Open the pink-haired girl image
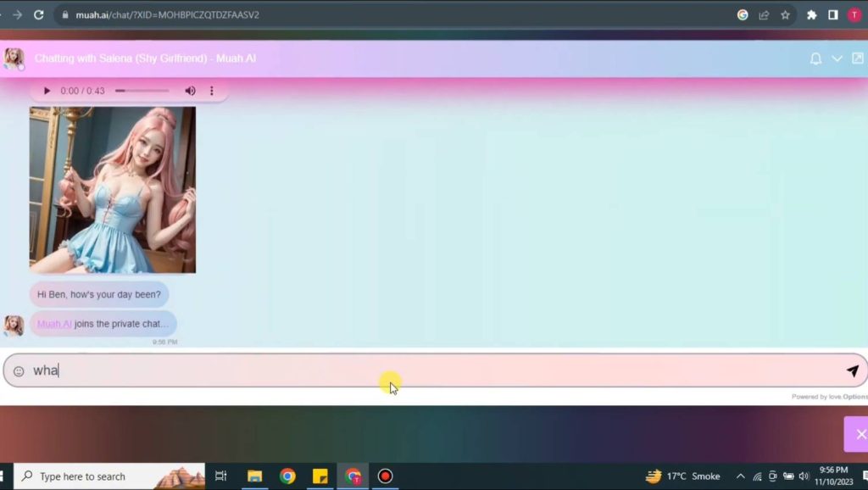The width and height of the screenshot is (868, 490). point(113,190)
